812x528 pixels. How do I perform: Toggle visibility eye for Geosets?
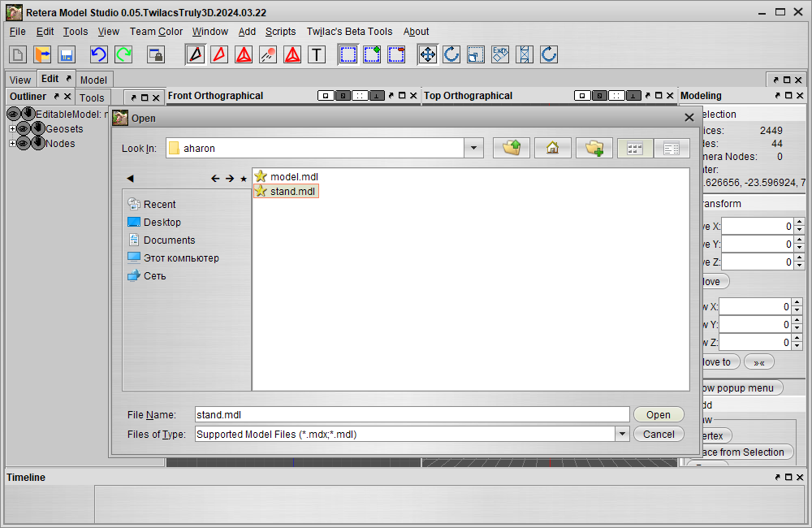click(24, 128)
